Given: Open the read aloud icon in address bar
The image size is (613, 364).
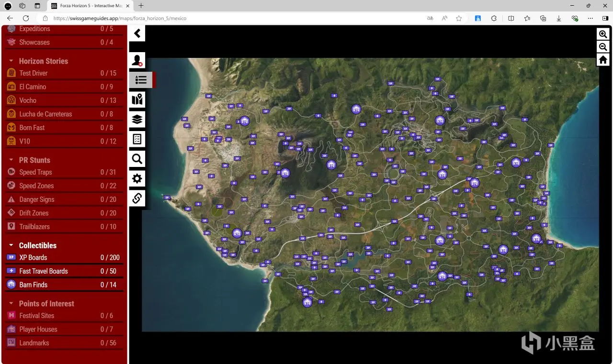Looking at the screenshot, I should (x=444, y=18).
